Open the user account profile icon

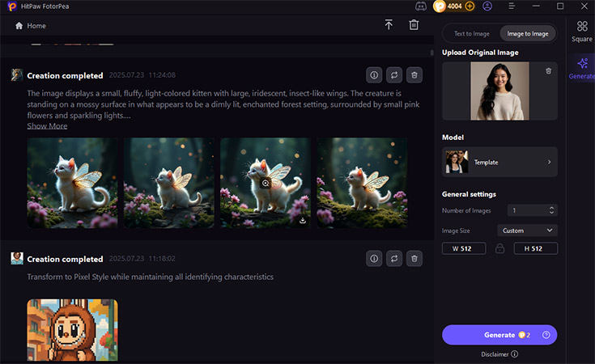[487, 6]
